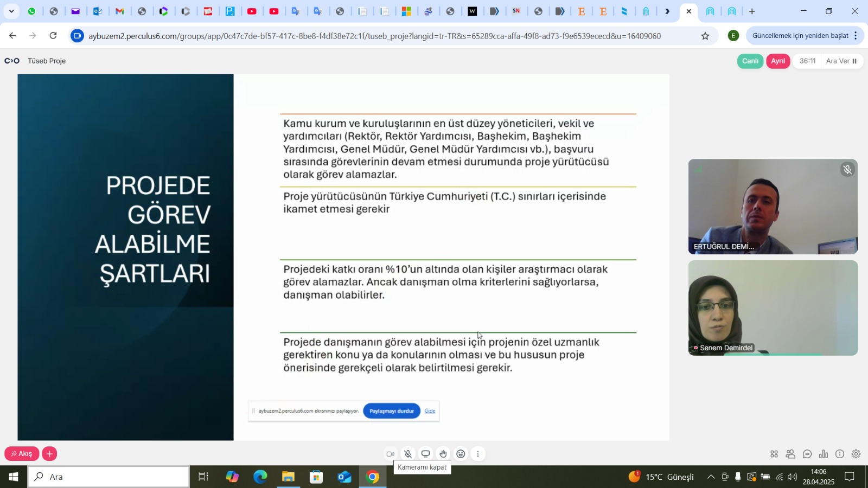Viewport: 868px width, 488px height.
Task: Click the screen share icon in meeting toolbar
Action: click(x=426, y=454)
